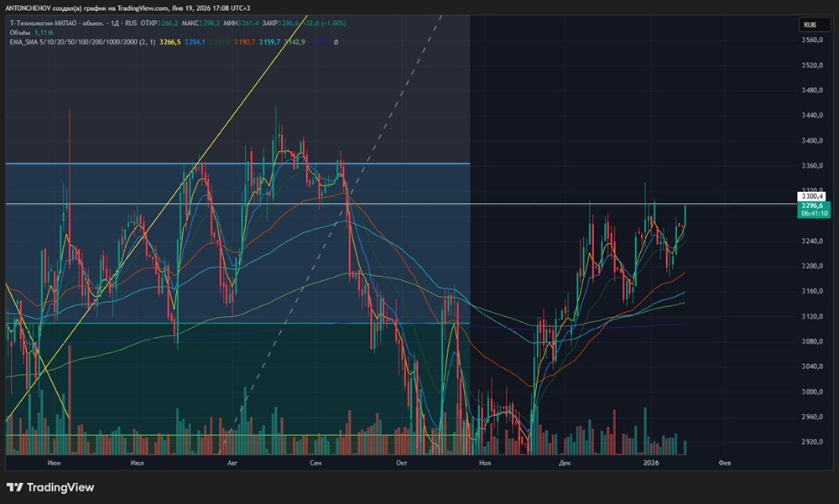Viewport: 839px width, 504px height.
Task: Click the 2026 label on the time axis
Action: coord(650,462)
